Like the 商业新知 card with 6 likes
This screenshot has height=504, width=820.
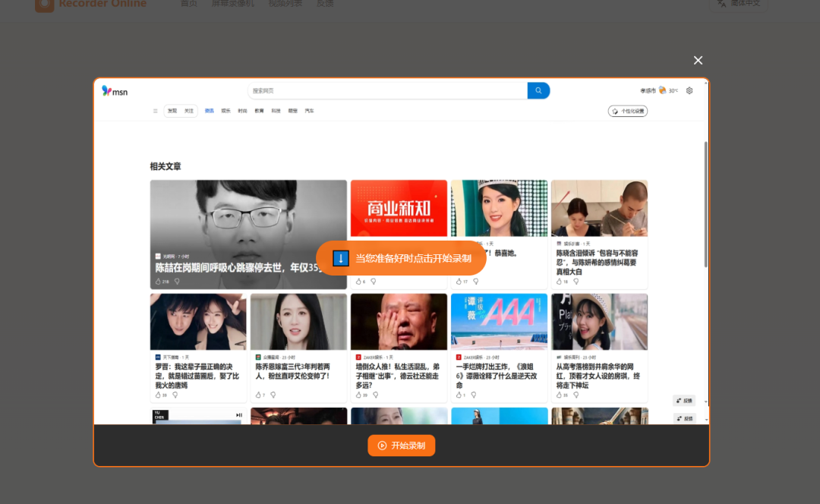click(358, 282)
